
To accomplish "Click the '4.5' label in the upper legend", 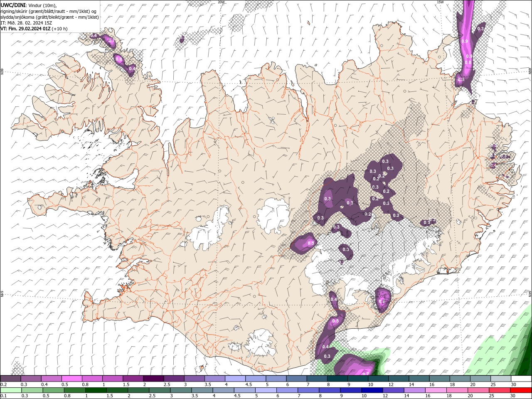I will 249,384.
